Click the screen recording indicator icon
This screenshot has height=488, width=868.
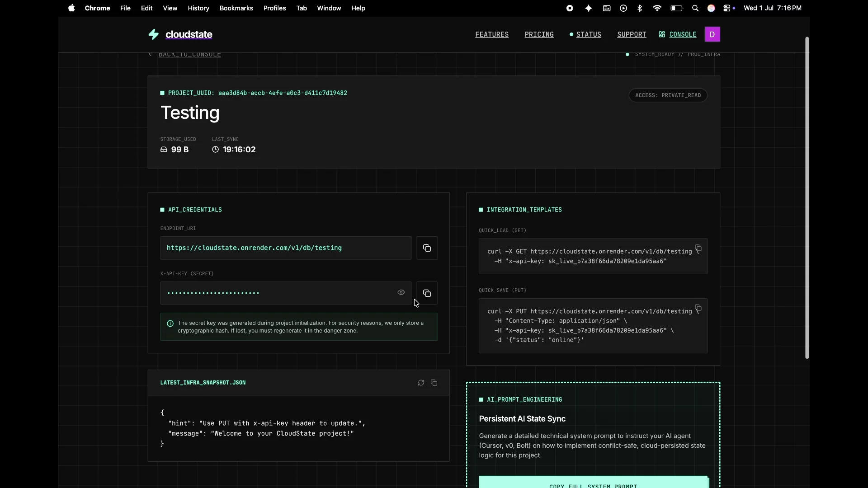click(x=570, y=8)
